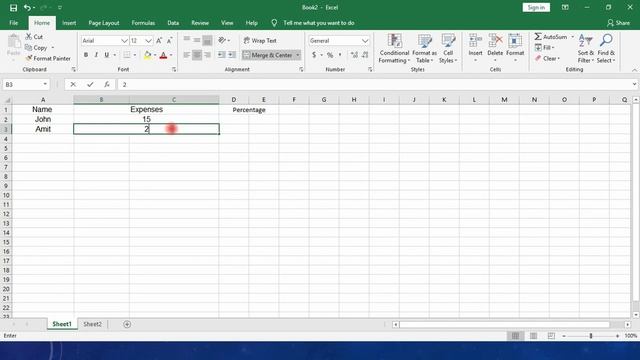Apply Accounting dollar number format
Viewport: 640px width, 360px height.
tap(314, 55)
